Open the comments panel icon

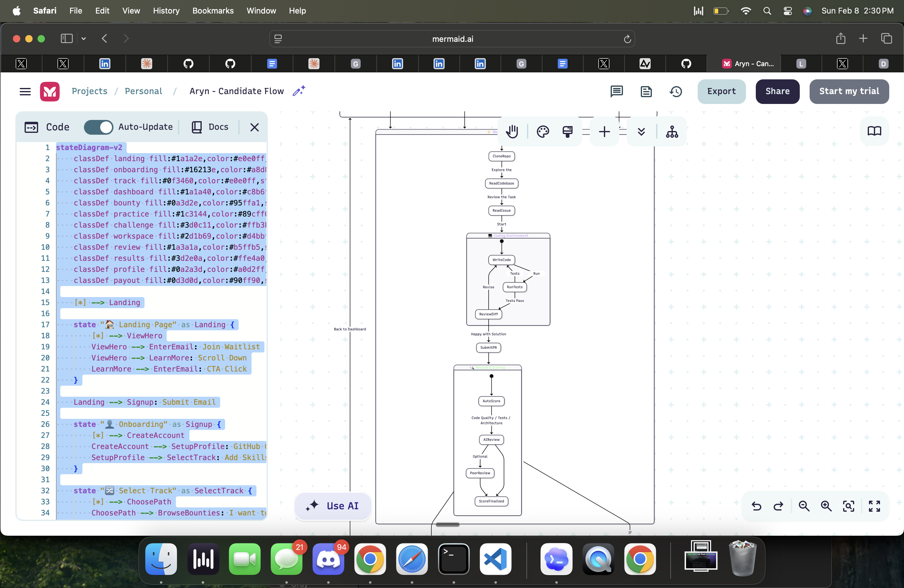[617, 91]
